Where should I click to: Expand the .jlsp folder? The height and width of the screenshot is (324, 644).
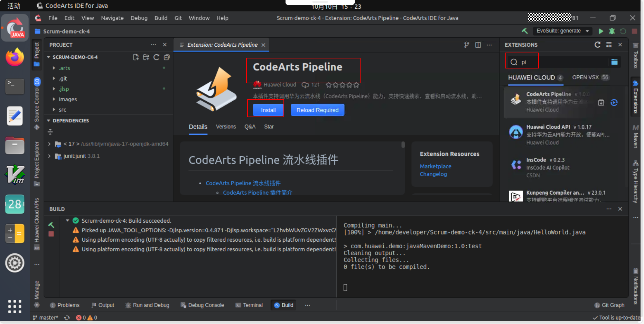[x=54, y=89]
